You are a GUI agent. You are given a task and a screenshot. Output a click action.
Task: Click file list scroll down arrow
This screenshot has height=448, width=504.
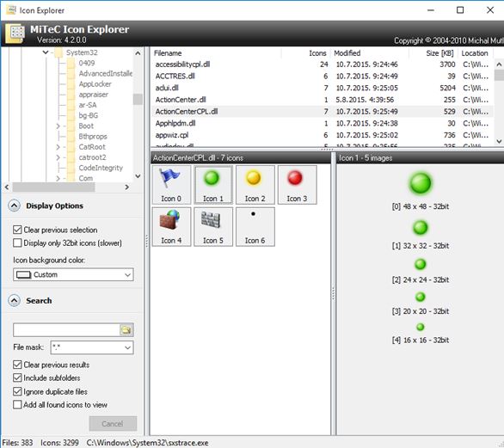tap(499, 141)
